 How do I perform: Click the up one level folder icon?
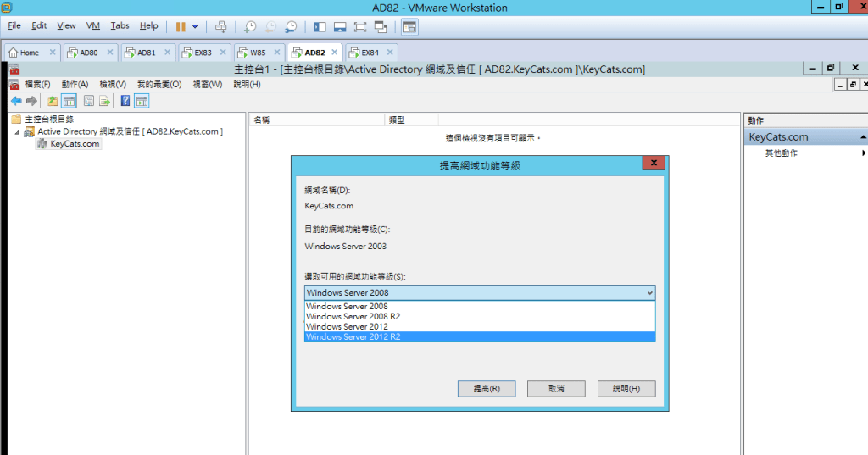coord(53,101)
